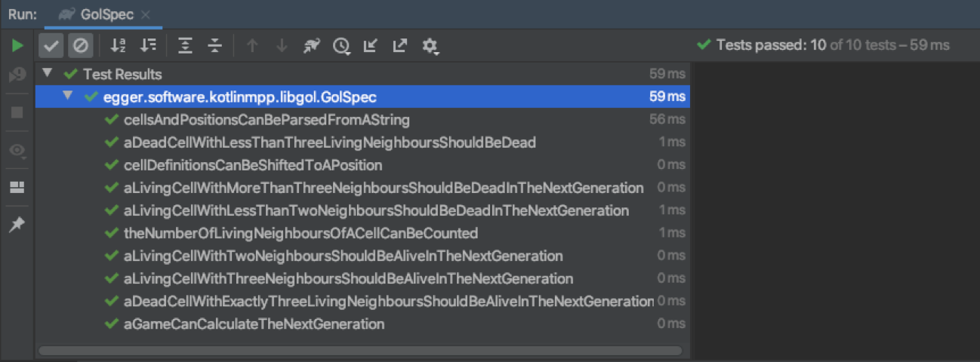Import test results
Viewport: 980px width, 362px height.
pyautogui.click(x=370, y=46)
